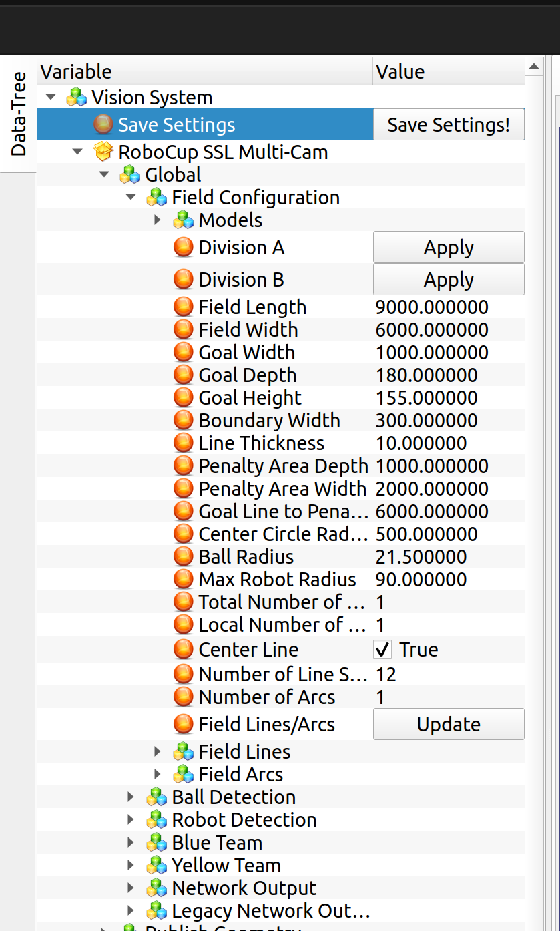Click the Division A orange ball icon
Screen dimensions: 560x931
[183, 248]
